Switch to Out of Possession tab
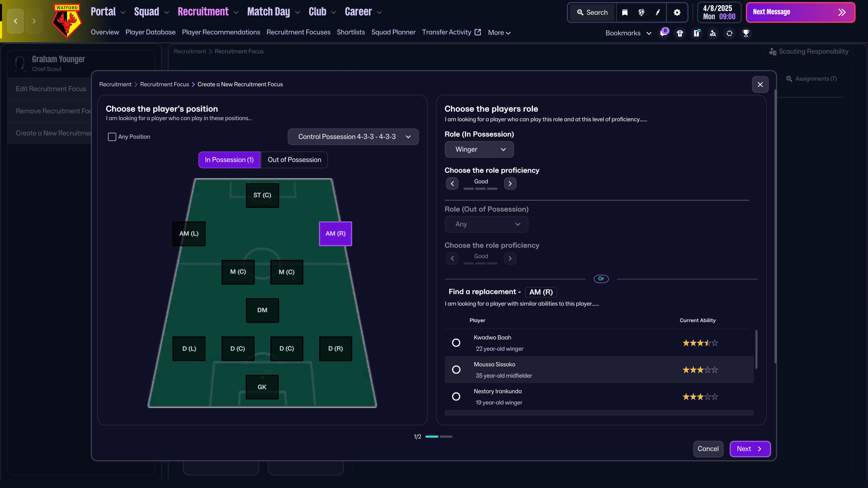The height and width of the screenshot is (488, 868). (x=294, y=160)
